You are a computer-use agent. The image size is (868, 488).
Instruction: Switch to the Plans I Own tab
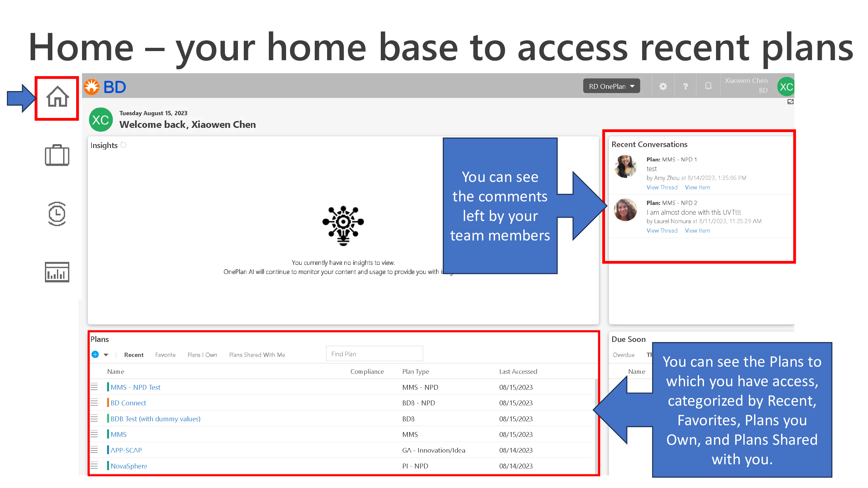pos(202,355)
